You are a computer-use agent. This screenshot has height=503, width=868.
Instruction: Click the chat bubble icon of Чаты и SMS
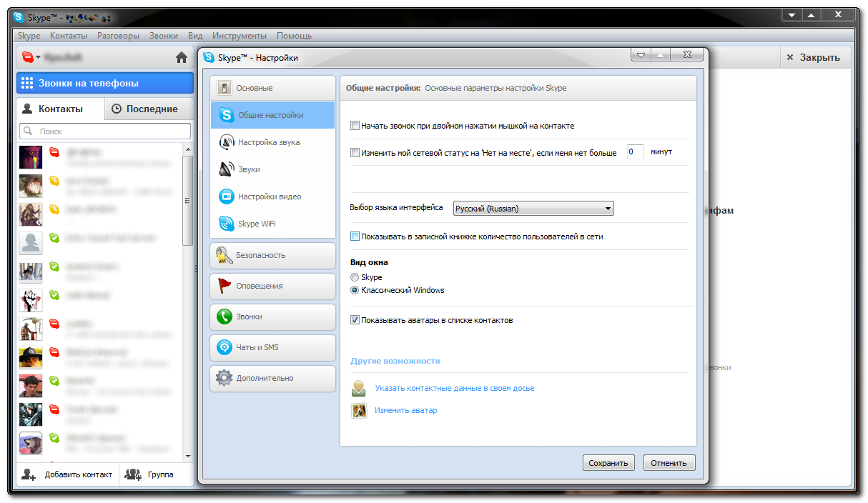tap(225, 347)
